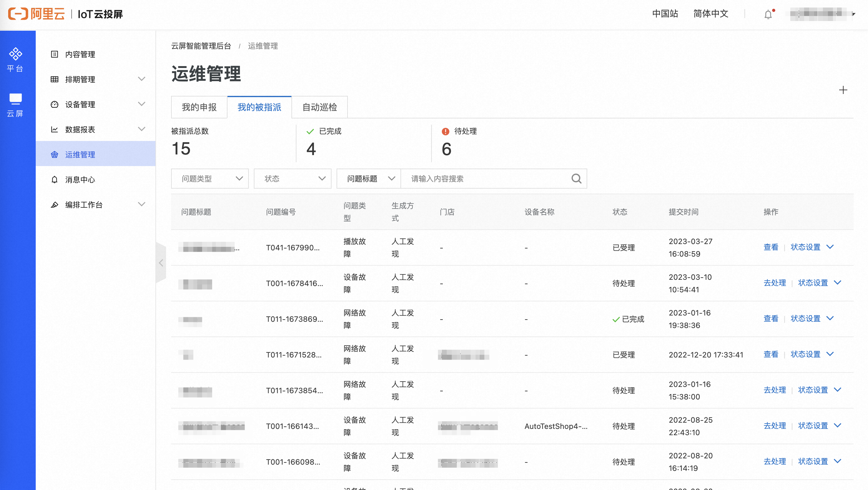Open the 状态 filter dropdown
Screen dimensions: 868x490
pos(292,178)
